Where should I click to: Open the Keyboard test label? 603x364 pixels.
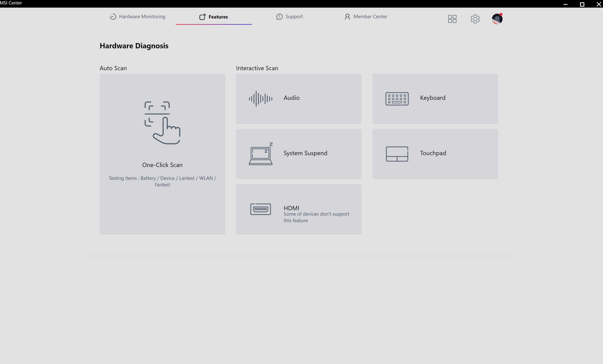(432, 98)
